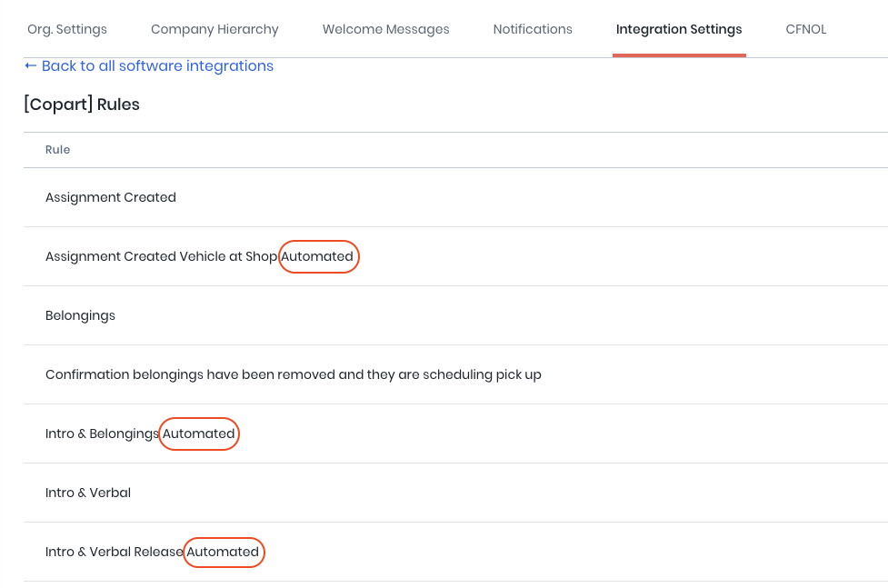Go back to all software integrations

(x=159, y=65)
